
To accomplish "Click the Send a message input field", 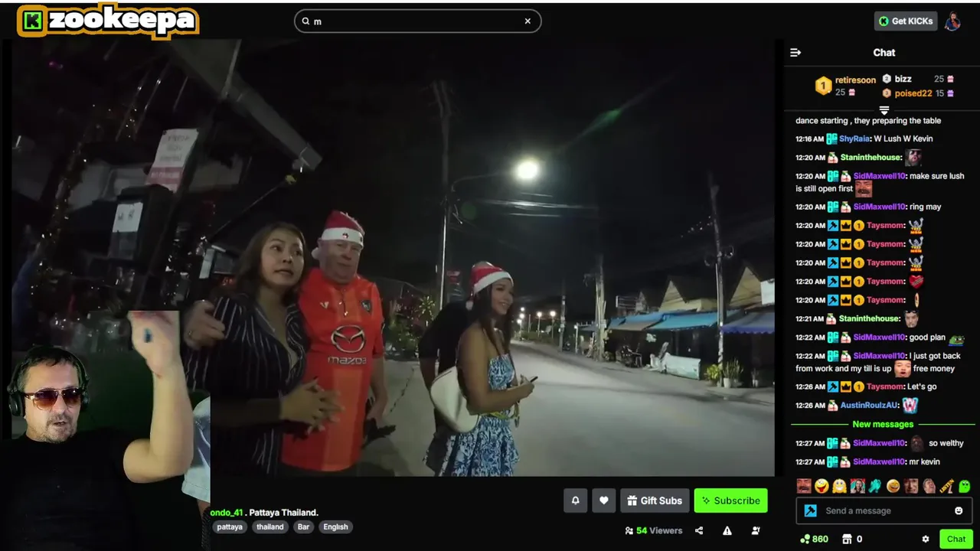I will [884, 510].
